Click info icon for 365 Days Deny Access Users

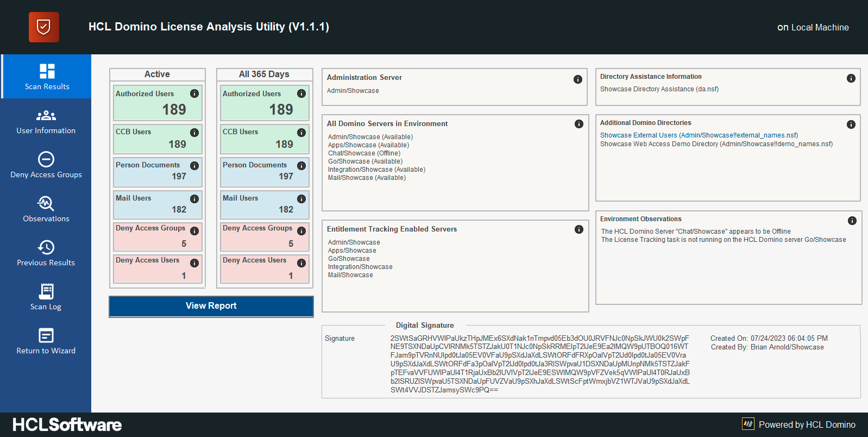(x=301, y=263)
